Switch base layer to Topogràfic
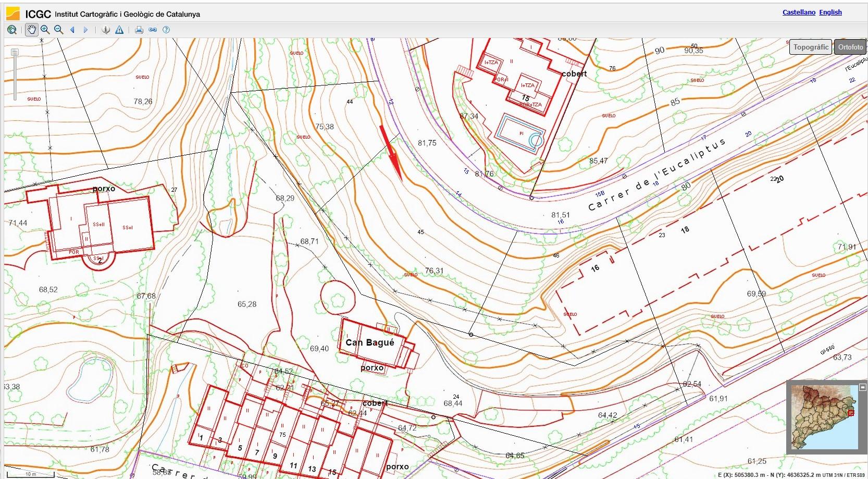This screenshot has height=479, width=868. click(810, 47)
